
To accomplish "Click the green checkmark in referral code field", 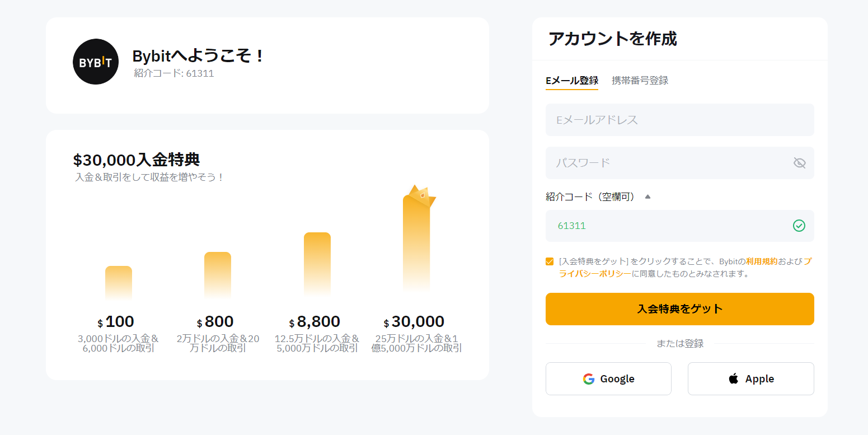I will (x=799, y=226).
